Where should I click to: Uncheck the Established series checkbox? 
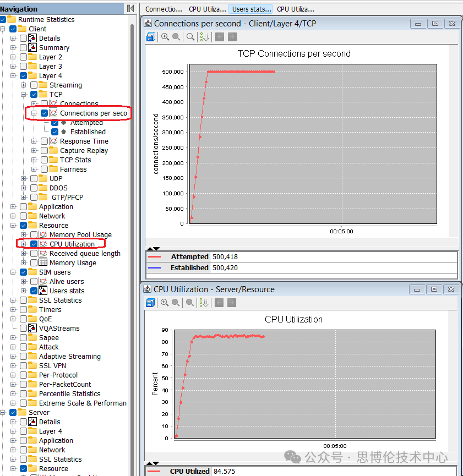click(55, 132)
